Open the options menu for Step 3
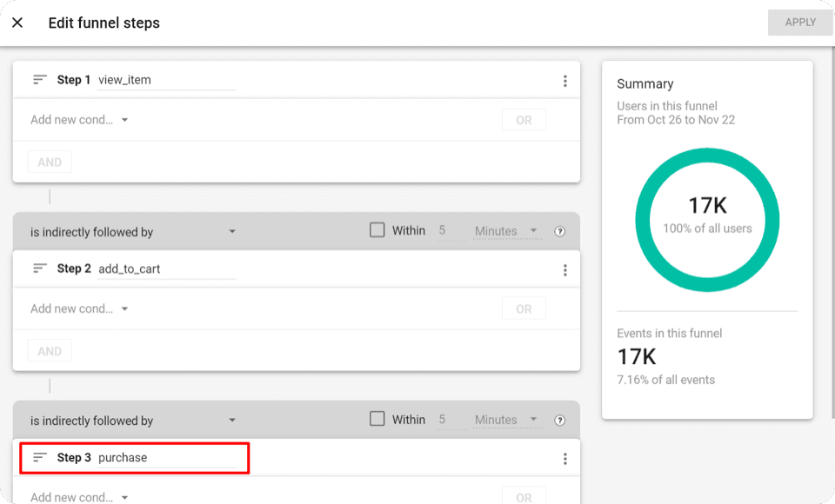 tap(565, 458)
